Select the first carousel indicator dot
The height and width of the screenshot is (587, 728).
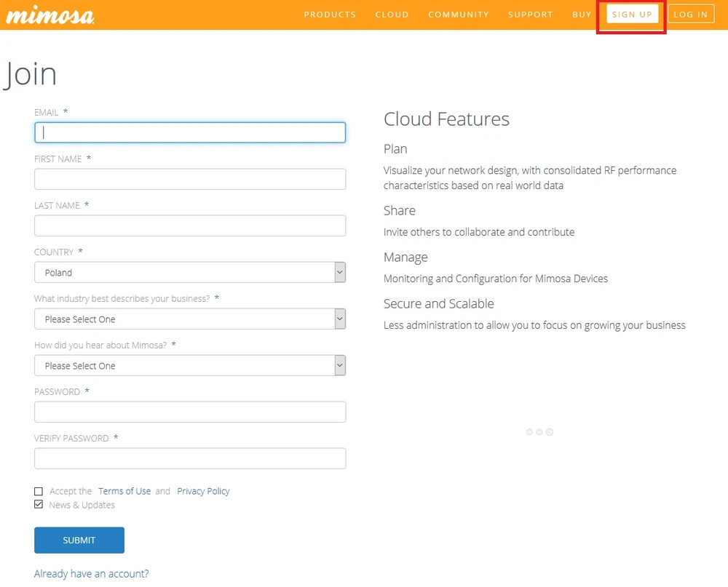529,432
